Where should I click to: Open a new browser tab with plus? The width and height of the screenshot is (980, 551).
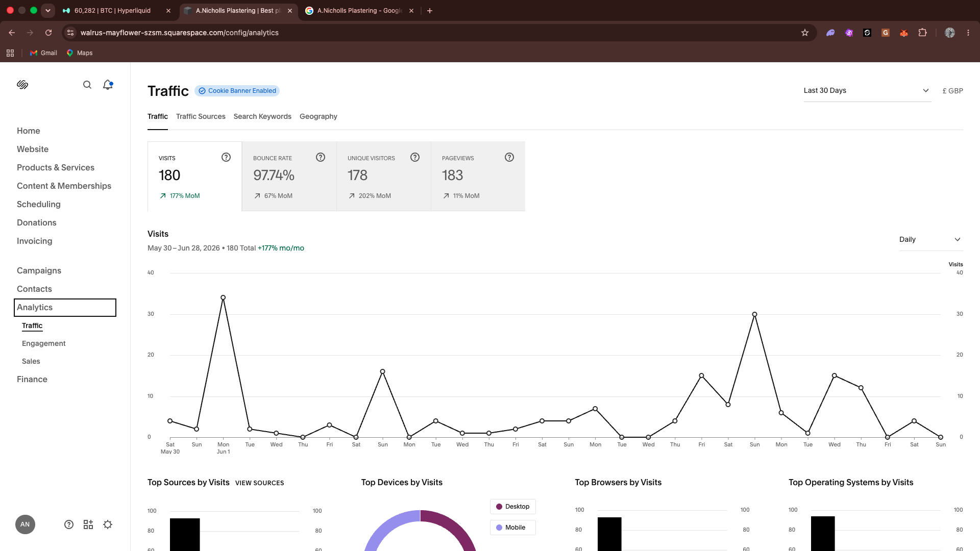430,11
